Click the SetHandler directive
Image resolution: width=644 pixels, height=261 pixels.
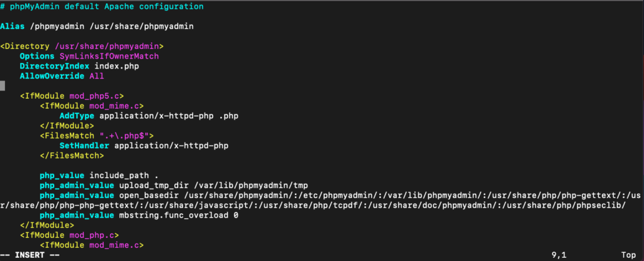(x=84, y=145)
